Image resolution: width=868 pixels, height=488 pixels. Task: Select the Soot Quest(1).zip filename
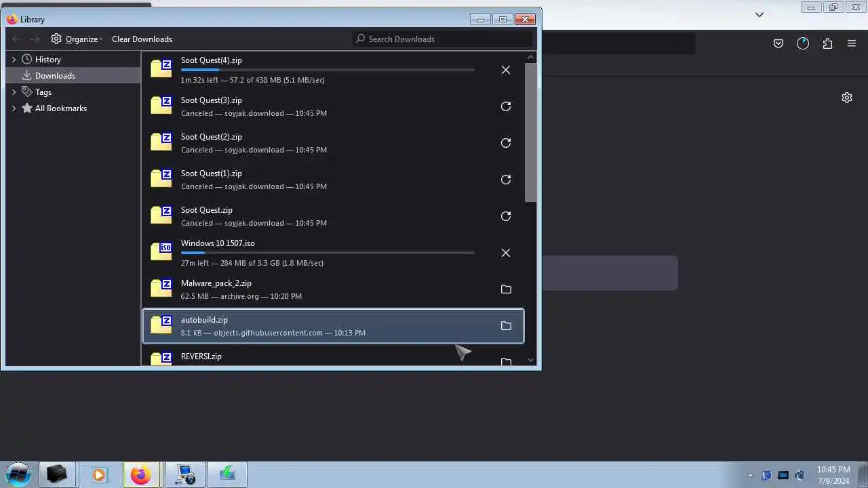point(212,174)
